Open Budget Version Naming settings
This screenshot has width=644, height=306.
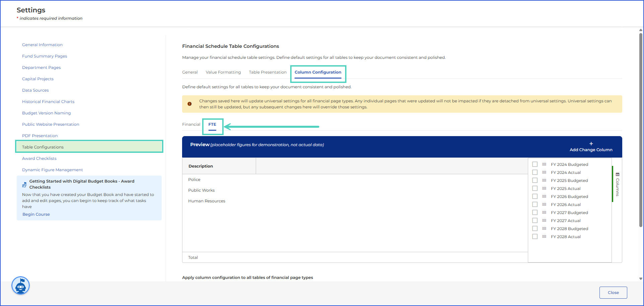point(47,113)
